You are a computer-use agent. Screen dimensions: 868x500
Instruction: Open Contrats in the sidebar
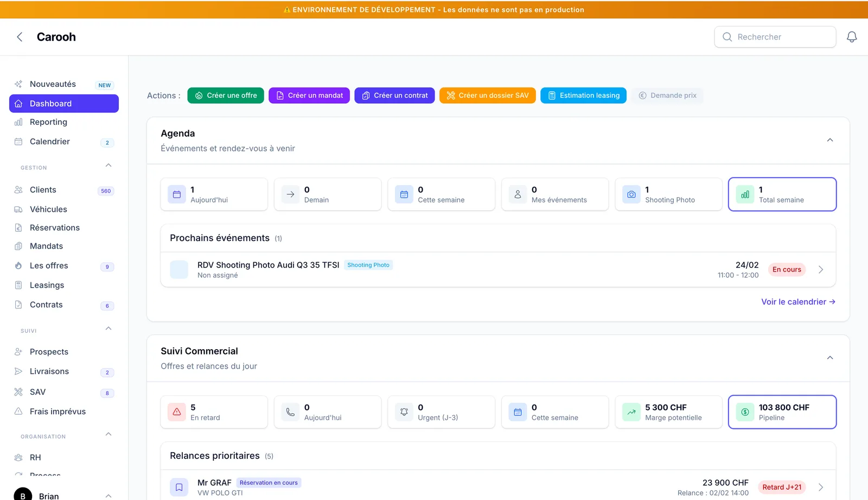64,305
